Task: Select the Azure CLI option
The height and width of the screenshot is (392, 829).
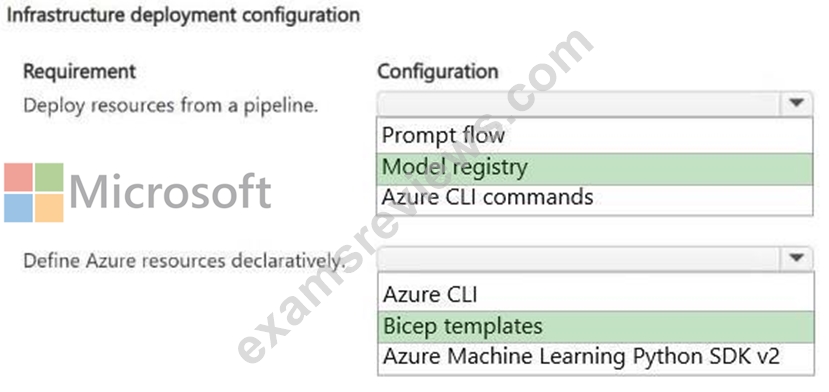Action: [595, 294]
